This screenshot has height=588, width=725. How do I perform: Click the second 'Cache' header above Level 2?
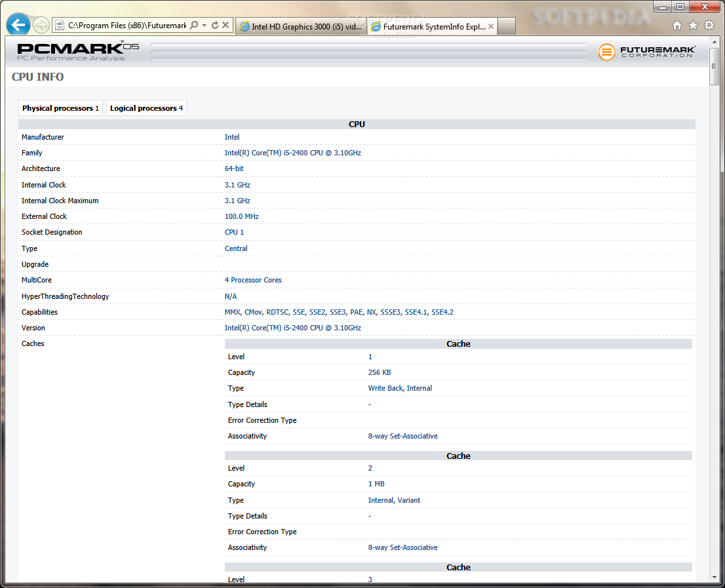pyautogui.click(x=458, y=456)
